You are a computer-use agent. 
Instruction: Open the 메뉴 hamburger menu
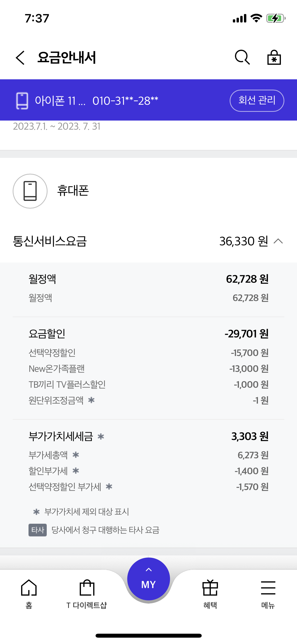(268, 592)
